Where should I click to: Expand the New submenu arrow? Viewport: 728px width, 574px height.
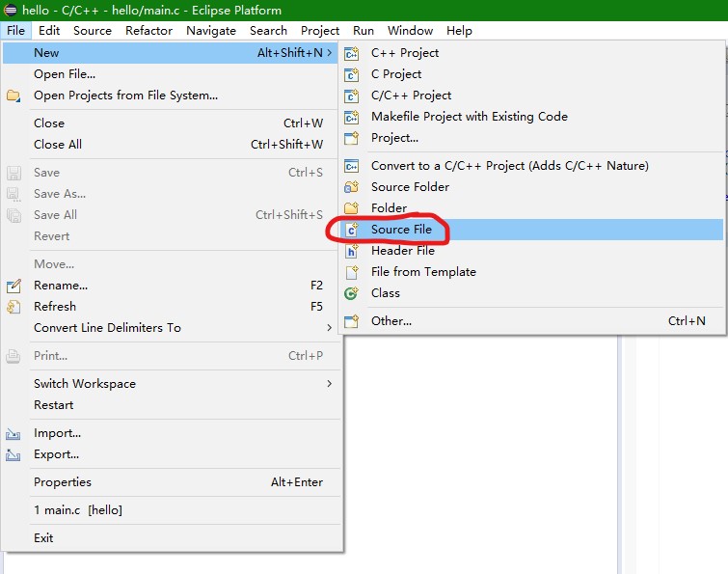point(329,53)
